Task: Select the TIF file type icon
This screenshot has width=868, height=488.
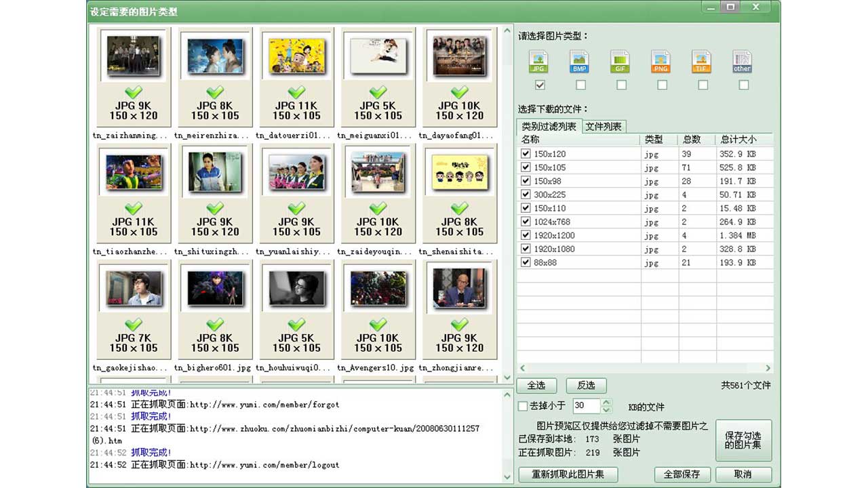Action: pyautogui.click(x=701, y=61)
